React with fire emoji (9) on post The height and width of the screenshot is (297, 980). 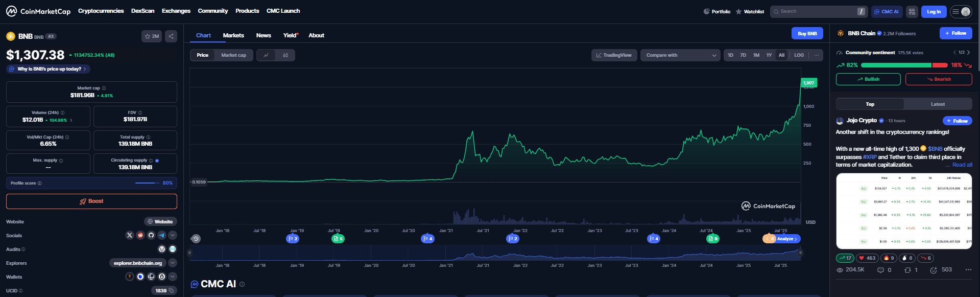point(889,258)
